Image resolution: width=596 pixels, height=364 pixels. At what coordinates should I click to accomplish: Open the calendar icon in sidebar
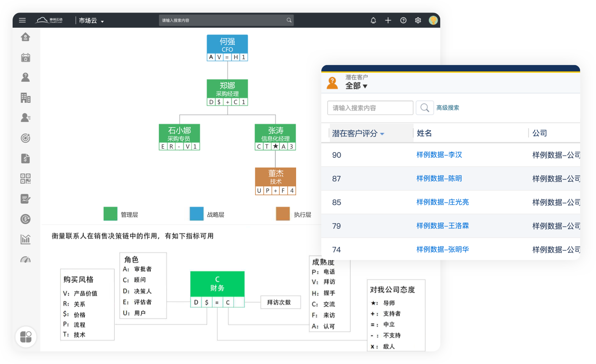(x=26, y=58)
